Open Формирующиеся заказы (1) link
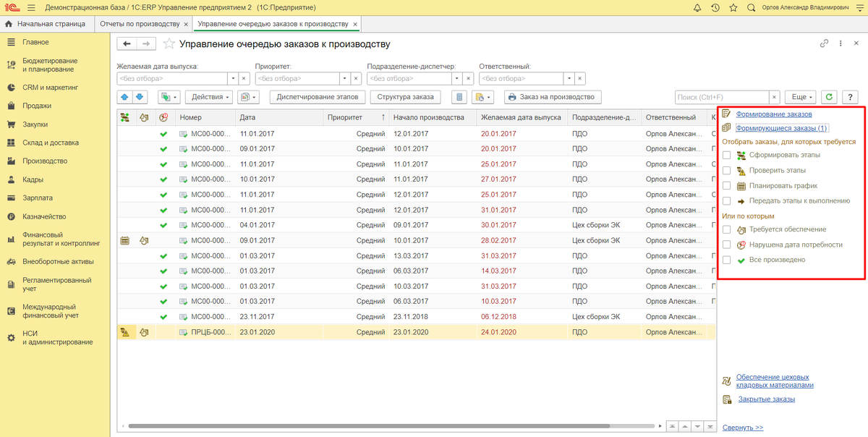 (781, 128)
